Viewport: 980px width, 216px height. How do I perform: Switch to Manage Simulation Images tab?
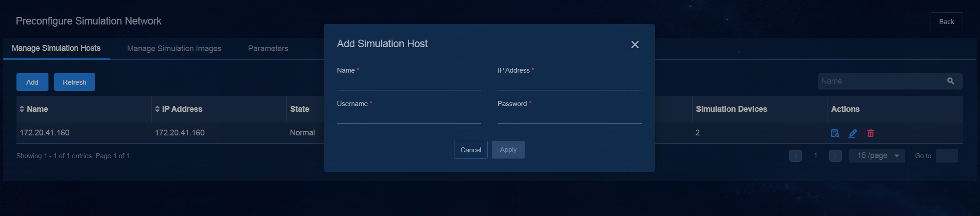174,49
